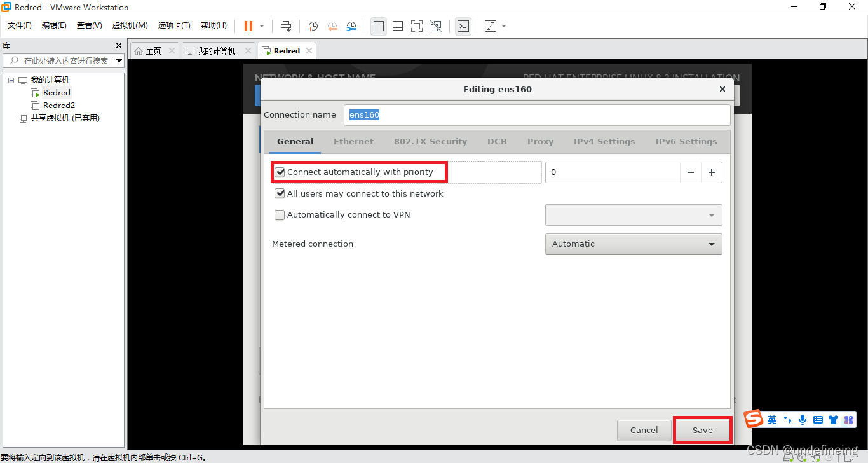868x463 pixels.
Task: Open the 选项卡(T) menu
Action: (x=174, y=25)
